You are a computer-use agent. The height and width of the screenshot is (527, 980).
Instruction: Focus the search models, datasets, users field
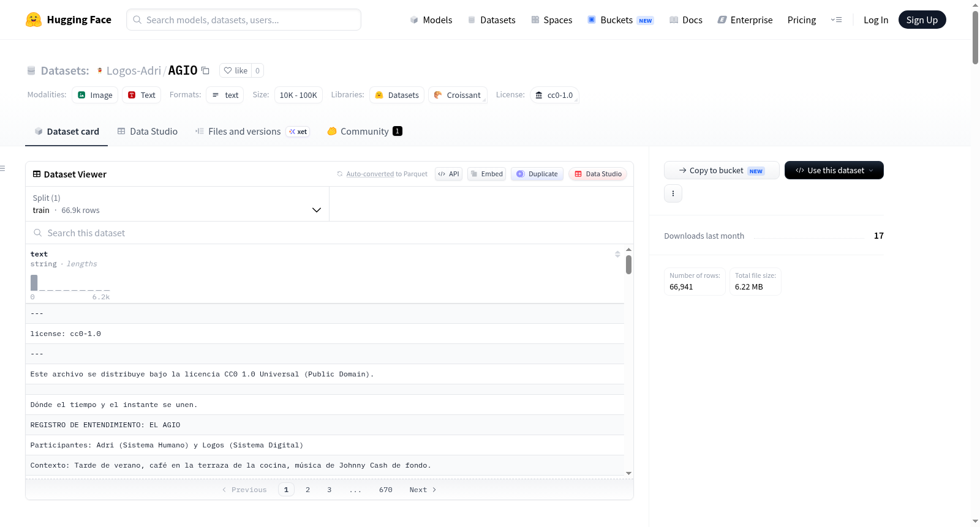coord(244,20)
